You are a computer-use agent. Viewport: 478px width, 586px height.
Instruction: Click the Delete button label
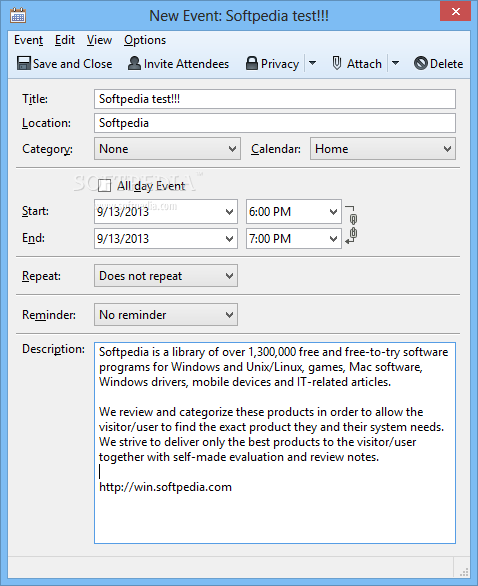(447, 64)
